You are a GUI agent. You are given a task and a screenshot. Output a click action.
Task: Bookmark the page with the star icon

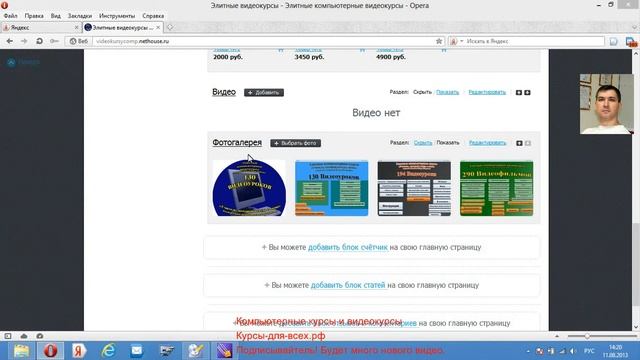click(x=439, y=41)
